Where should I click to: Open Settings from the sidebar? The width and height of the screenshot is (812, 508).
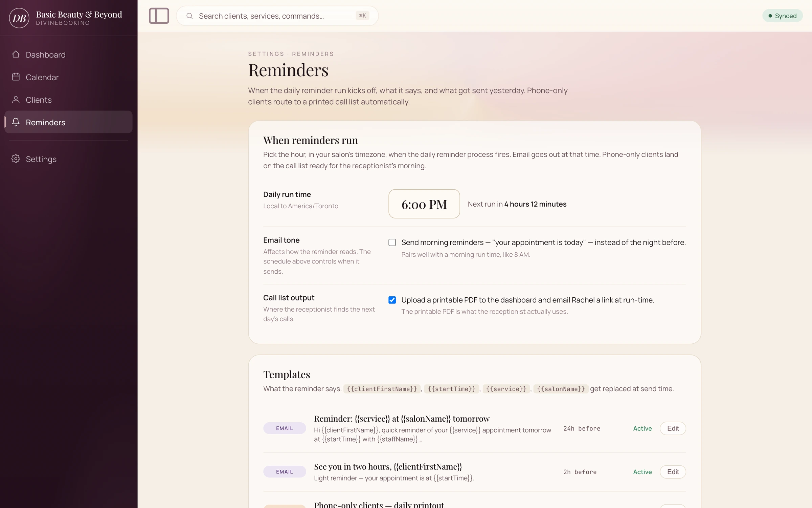click(x=68, y=159)
